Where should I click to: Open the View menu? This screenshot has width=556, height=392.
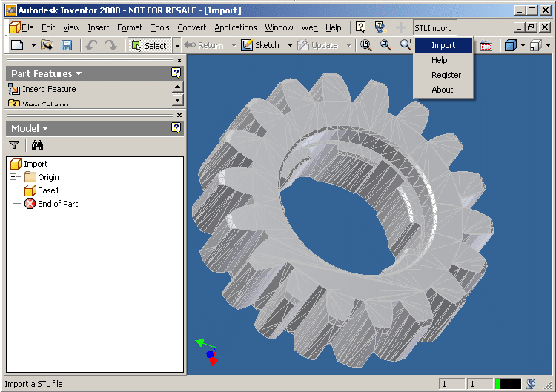click(x=71, y=27)
